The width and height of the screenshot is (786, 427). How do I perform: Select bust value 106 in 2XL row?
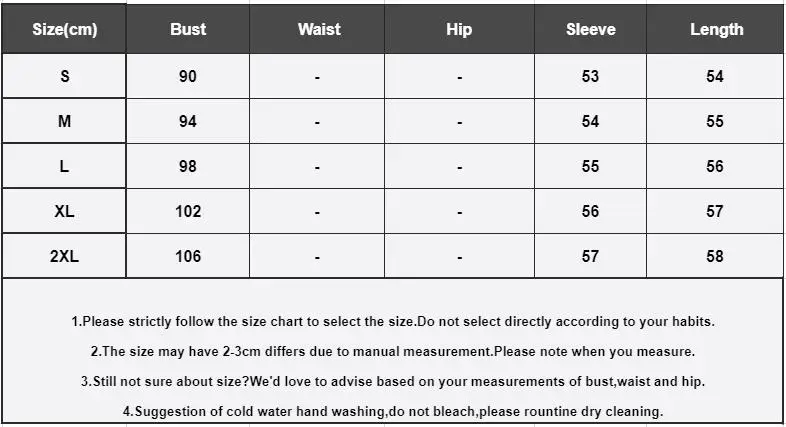188,256
